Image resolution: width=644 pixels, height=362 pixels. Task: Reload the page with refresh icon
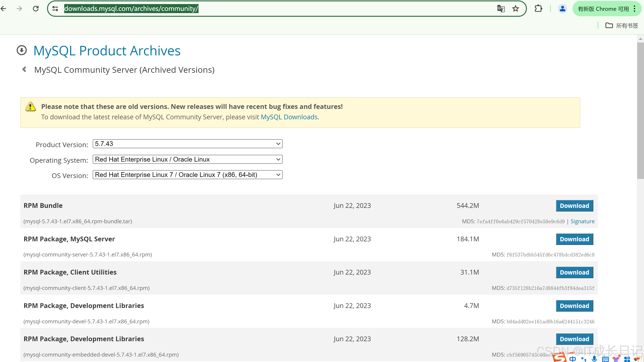click(x=36, y=9)
